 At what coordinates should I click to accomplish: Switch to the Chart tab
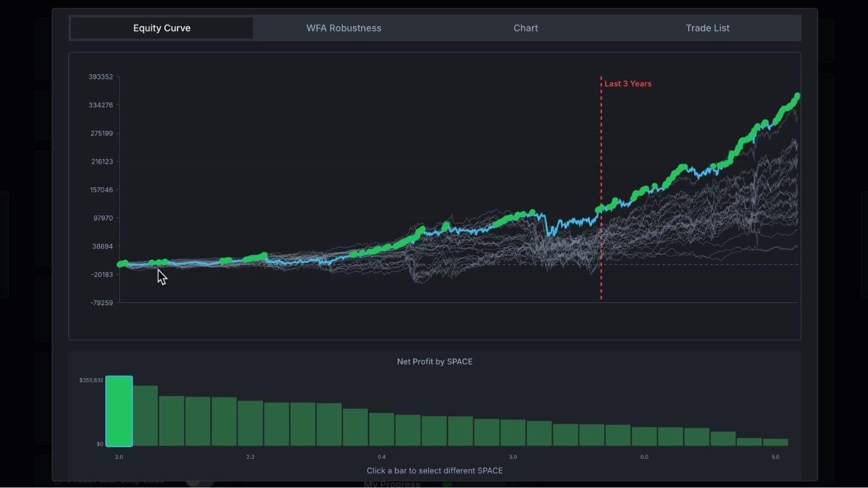pyautogui.click(x=526, y=28)
